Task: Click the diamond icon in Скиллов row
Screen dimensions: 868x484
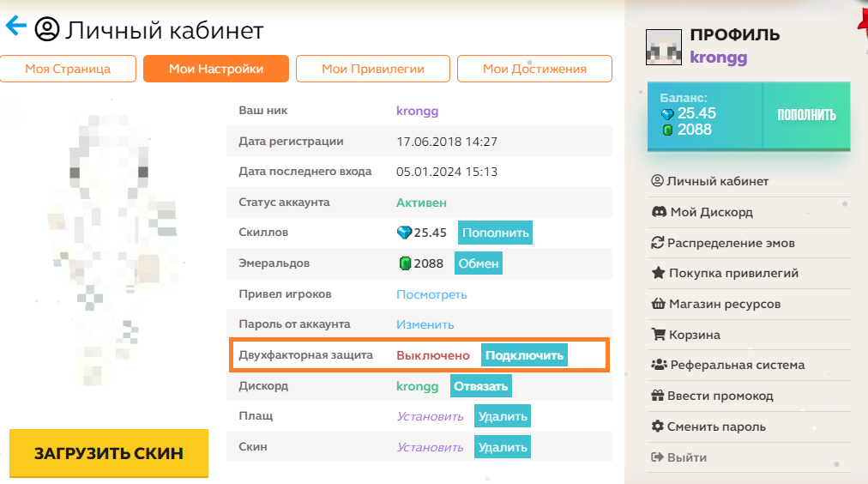Action: tap(405, 233)
